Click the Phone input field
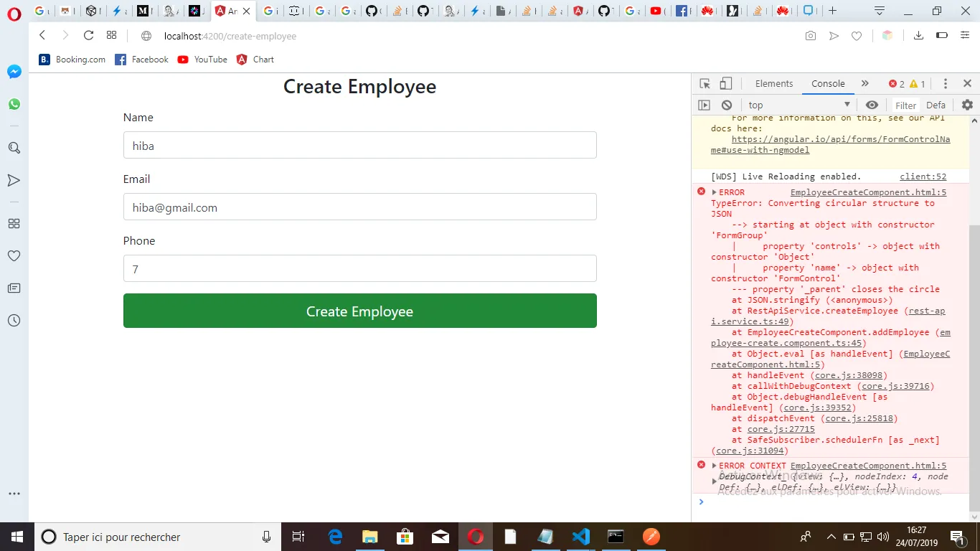 point(360,268)
